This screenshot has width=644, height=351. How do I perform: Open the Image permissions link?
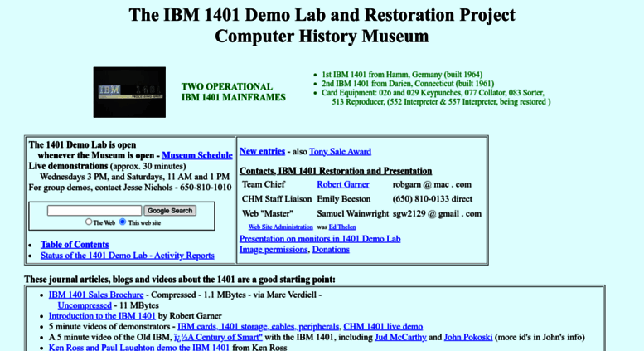tap(274, 250)
